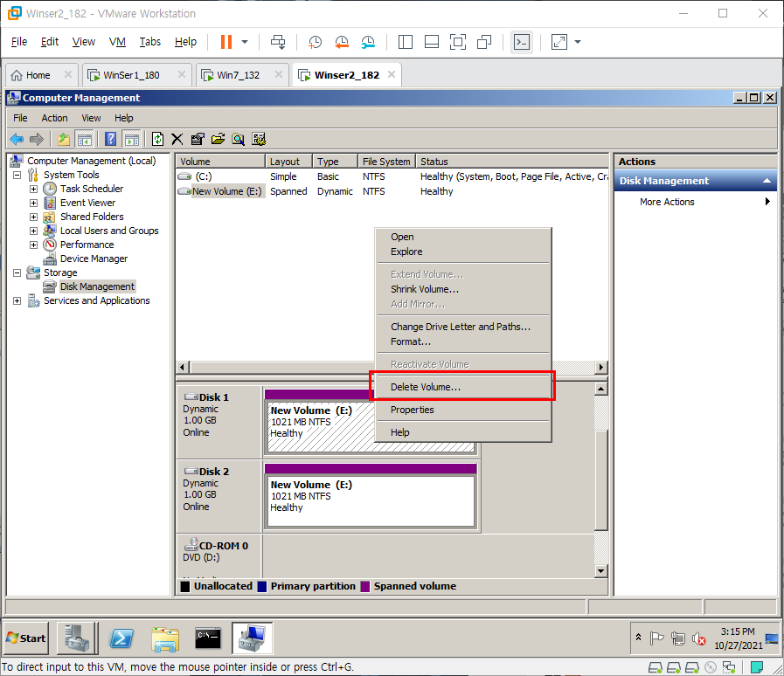This screenshot has width=784, height=676.
Task: Collapse the Disk Management actions header
Action: tap(767, 181)
